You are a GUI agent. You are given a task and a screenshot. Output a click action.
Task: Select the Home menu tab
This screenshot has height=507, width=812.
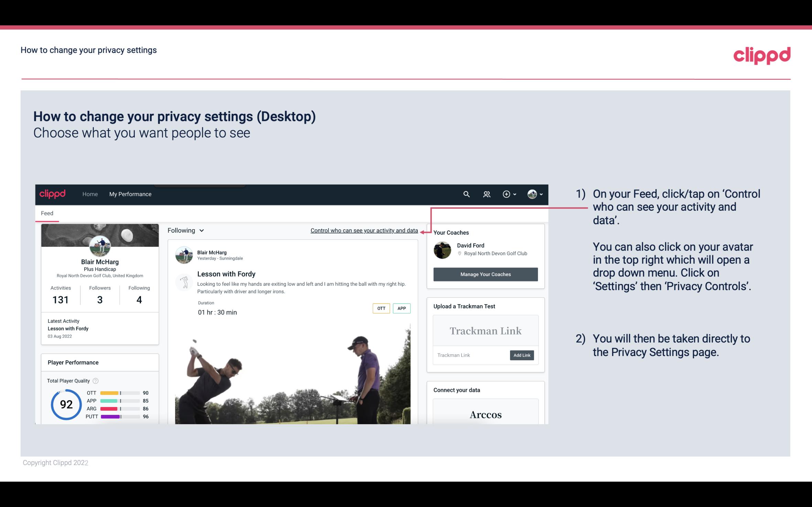(89, 193)
